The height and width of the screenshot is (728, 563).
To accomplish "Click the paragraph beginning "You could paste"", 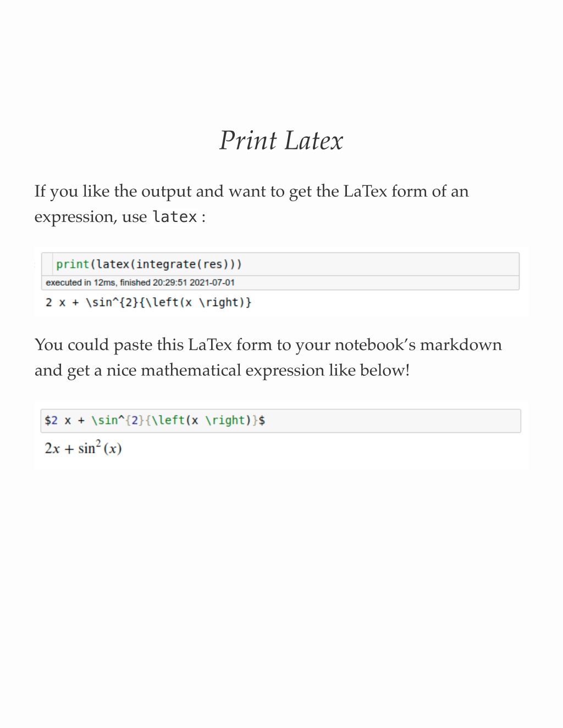I will 268,357.
